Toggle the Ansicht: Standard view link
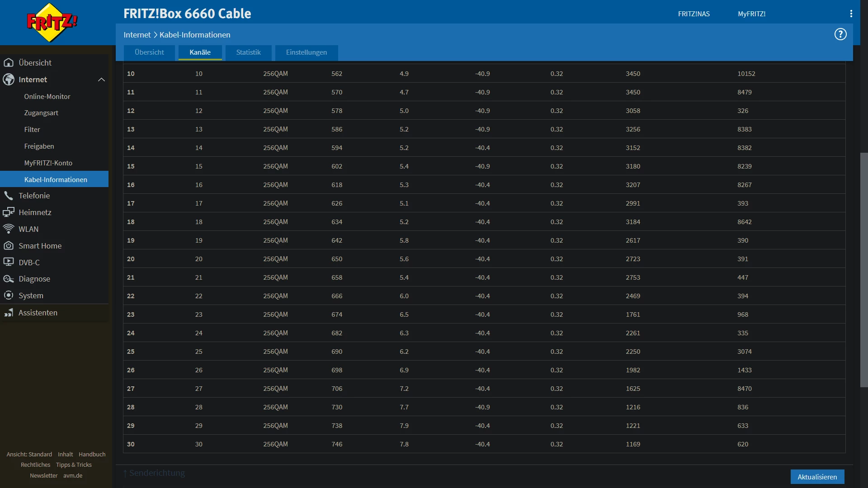This screenshot has height=488, width=868. [x=29, y=454]
